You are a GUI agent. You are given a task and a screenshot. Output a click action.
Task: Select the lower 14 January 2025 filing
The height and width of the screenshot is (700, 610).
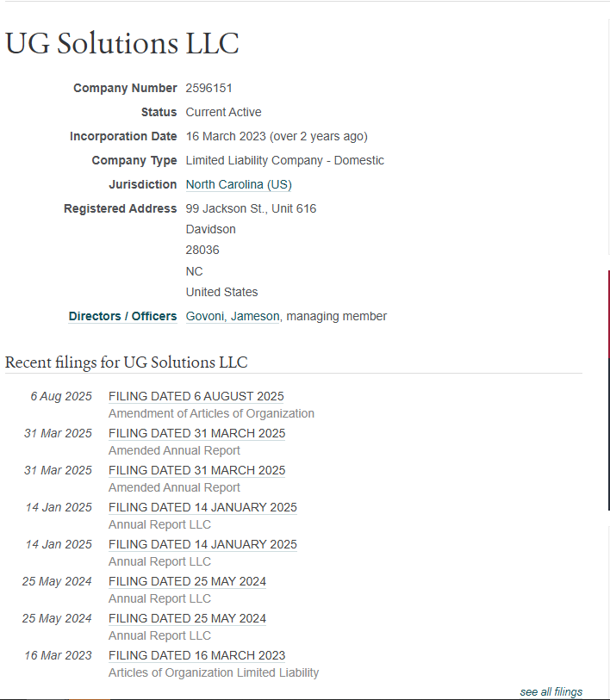coord(202,545)
